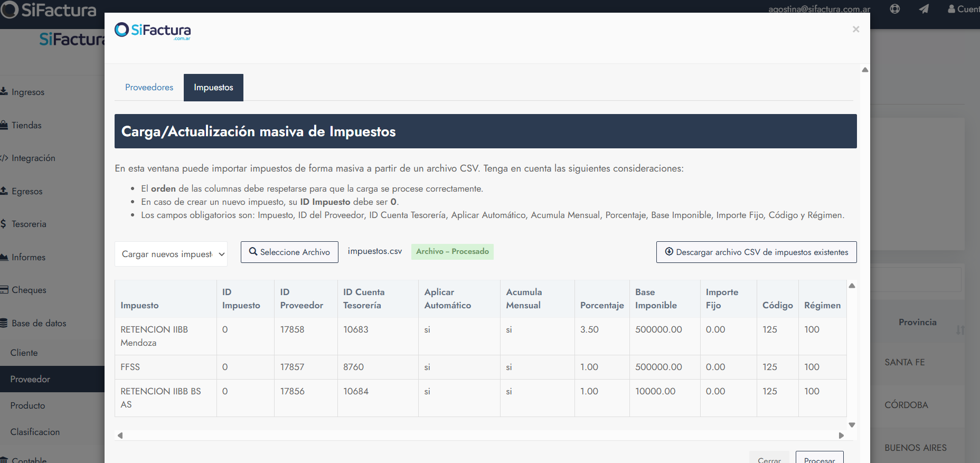Viewport: 980px width, 463px height.
Task: Click the paper plane icon in header
Action: [924, 9]
